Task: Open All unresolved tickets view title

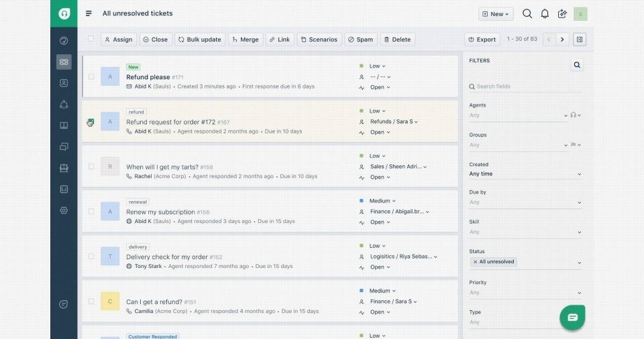Action: point(138,13)
